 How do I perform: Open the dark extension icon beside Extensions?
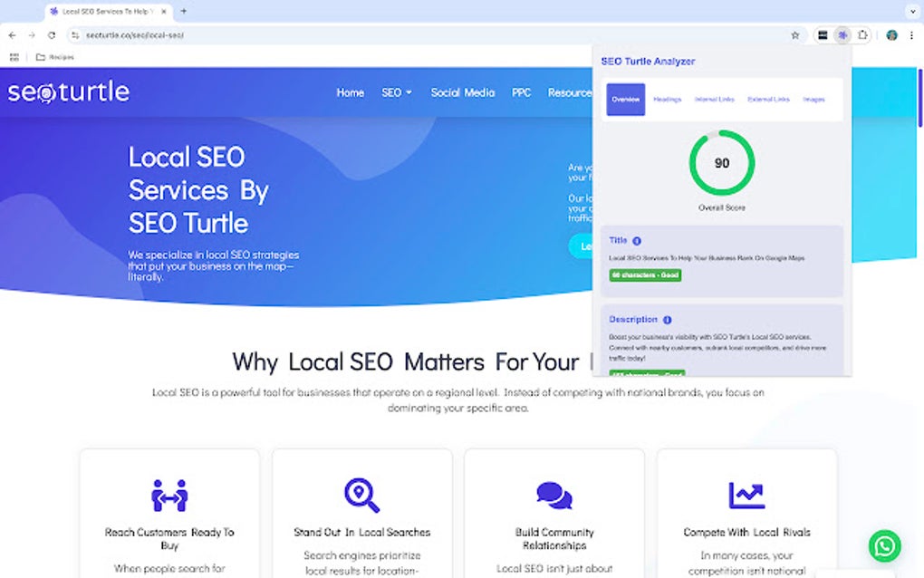(x=823, y=34)
